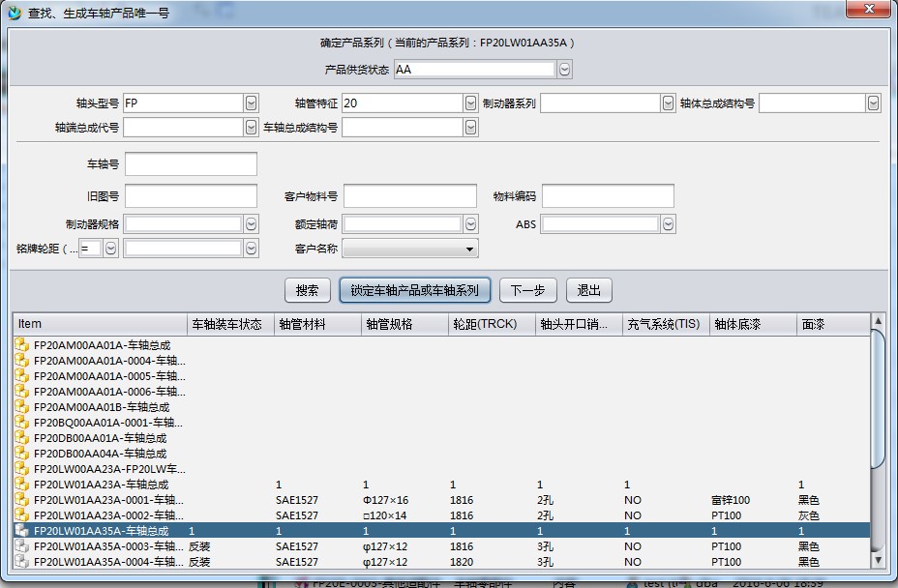The height and width of the screenshot is (588, 898).
Task: Click the icon of selected FP20LW01AA35A-车轴总成 row
Action: [x=22, y=531]
